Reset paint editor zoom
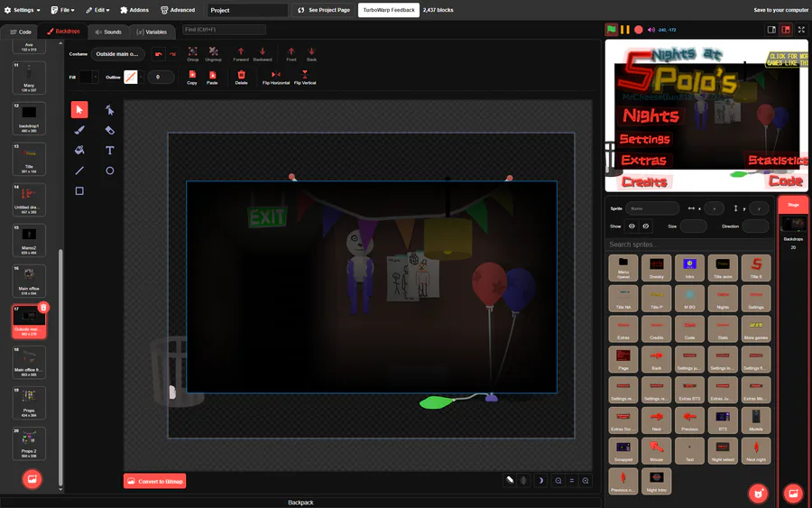Screen dimensions: 812x508 click(x=572, y=481)
